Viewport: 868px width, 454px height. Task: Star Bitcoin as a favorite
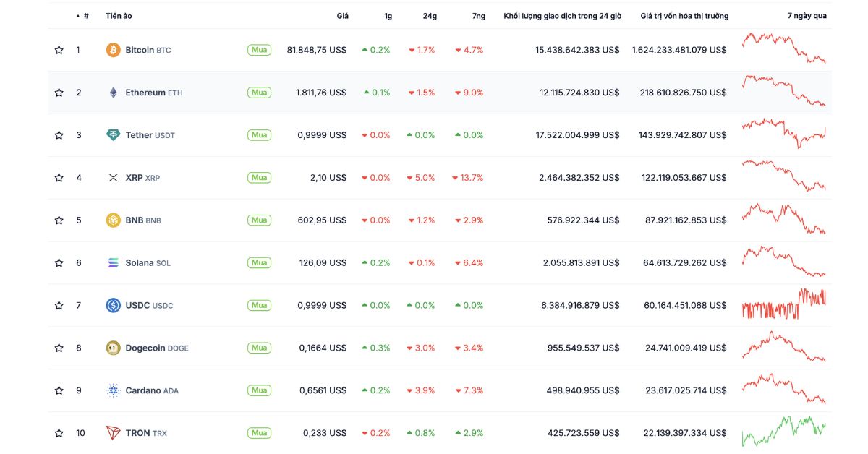[x=59, y=50]
